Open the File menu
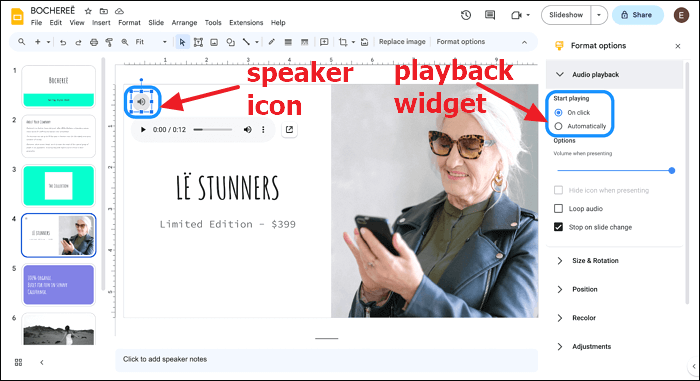The width and height of the screenshot is (700, 381). point(36,22)
